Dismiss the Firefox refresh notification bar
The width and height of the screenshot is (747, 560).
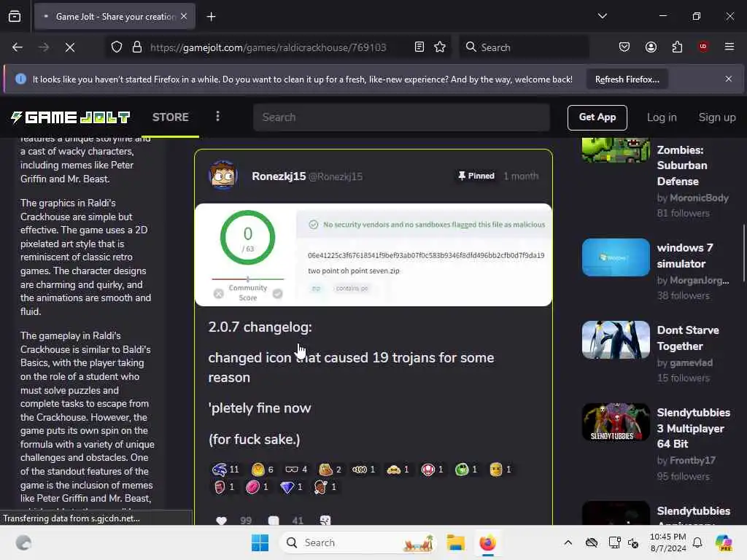(728, 79)
